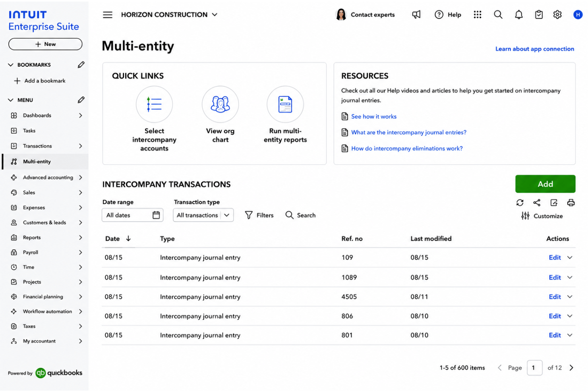Open the apps grid icon

click(x=477, y=15)
